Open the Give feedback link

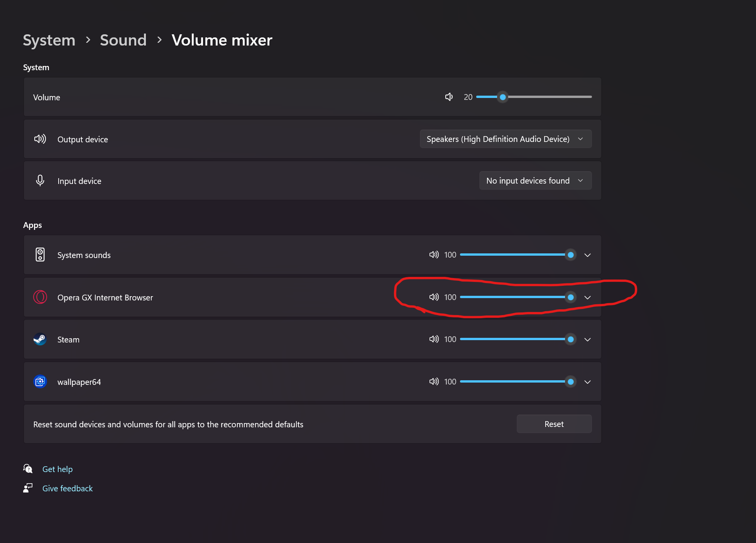tap(68, 488)
